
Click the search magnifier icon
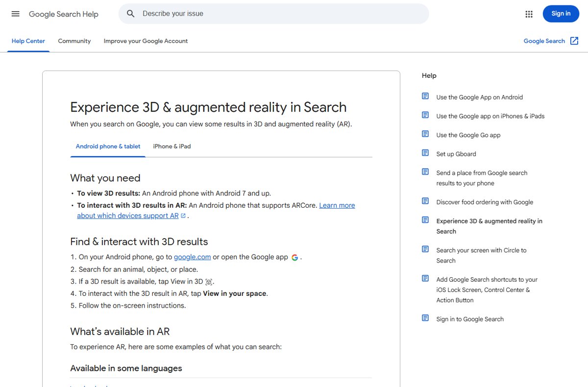131,14
